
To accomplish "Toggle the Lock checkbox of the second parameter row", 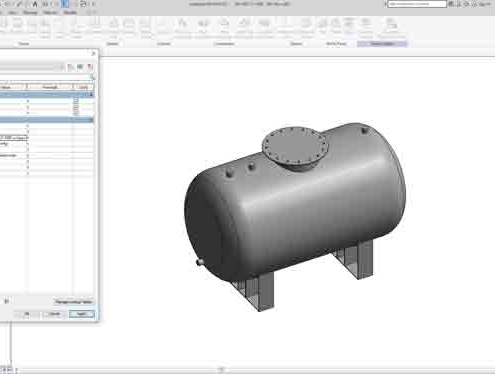I will (76, 105).
